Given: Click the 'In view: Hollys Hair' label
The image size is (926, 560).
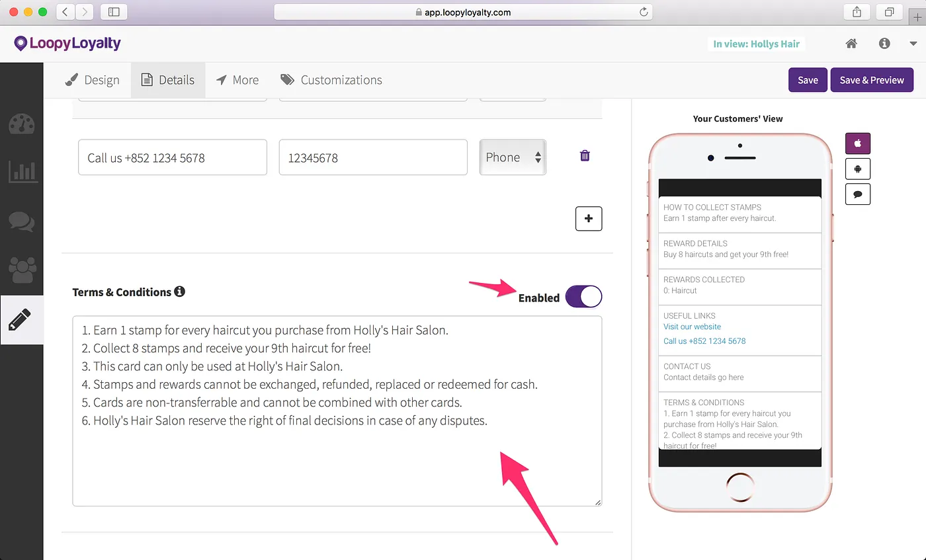Looking at the screenshot, I should (756, 44).
